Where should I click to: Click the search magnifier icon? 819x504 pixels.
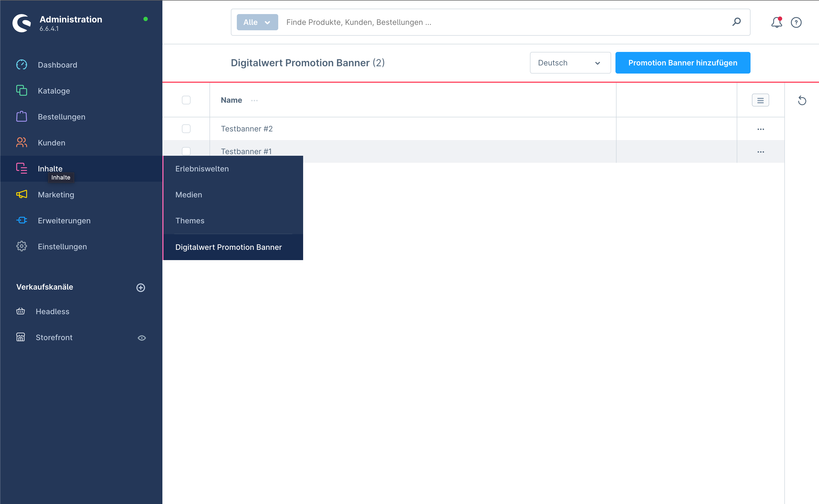pyautogui.click(x=737, y=22)
